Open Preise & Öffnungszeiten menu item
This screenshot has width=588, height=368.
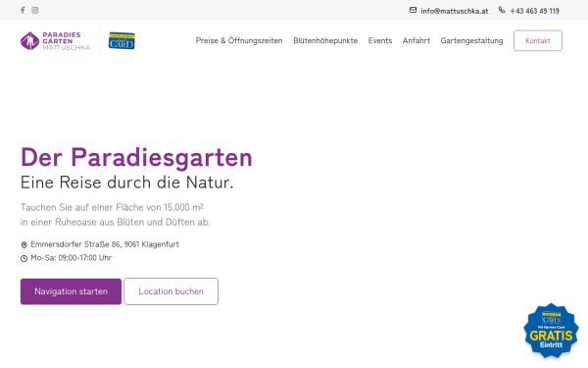click(x=239, y=40)
